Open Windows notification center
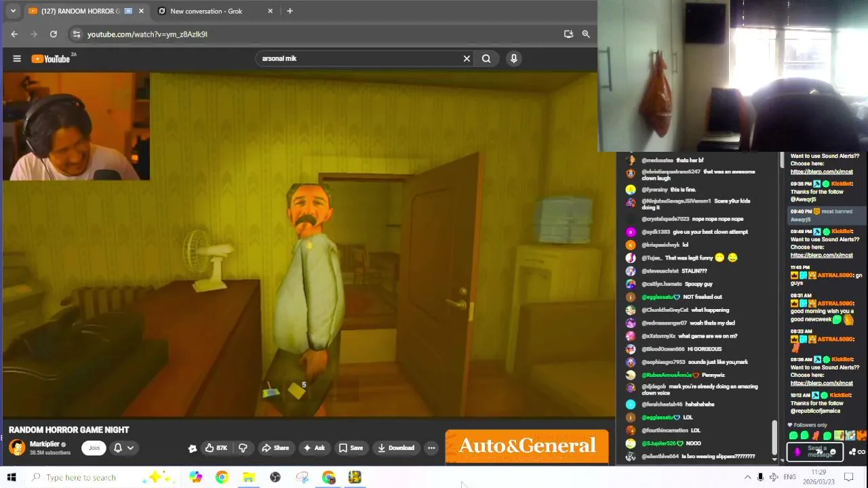Screen dimensions: 868x488 tap(848, 477)
